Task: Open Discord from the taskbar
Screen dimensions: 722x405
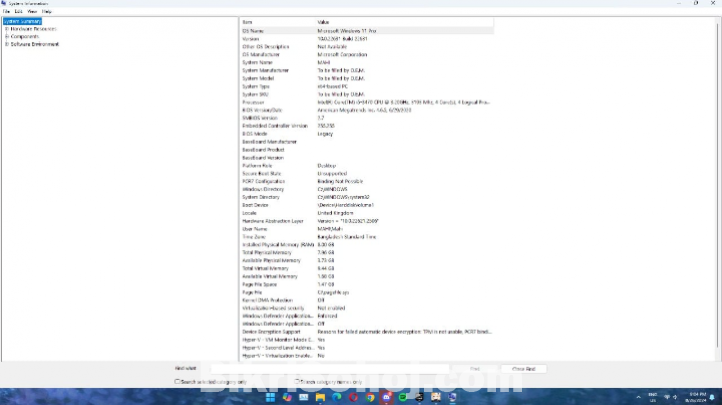Action: [x=386, y=397]
